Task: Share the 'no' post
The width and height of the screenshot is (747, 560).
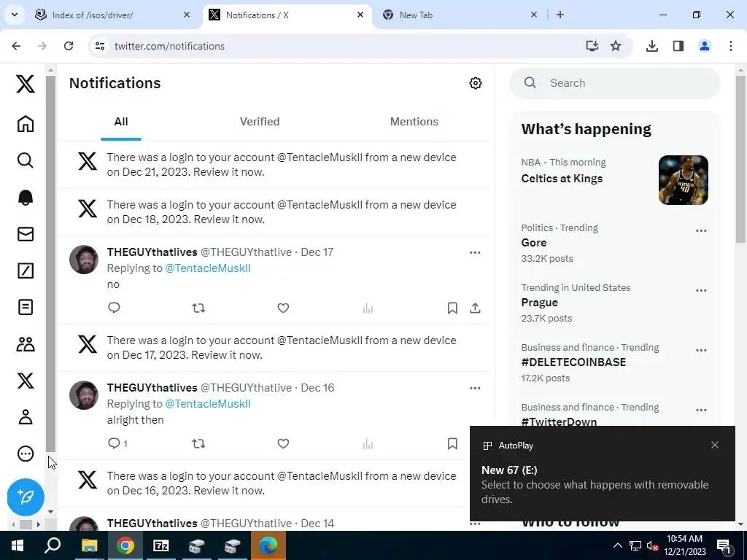Action: 475,308
